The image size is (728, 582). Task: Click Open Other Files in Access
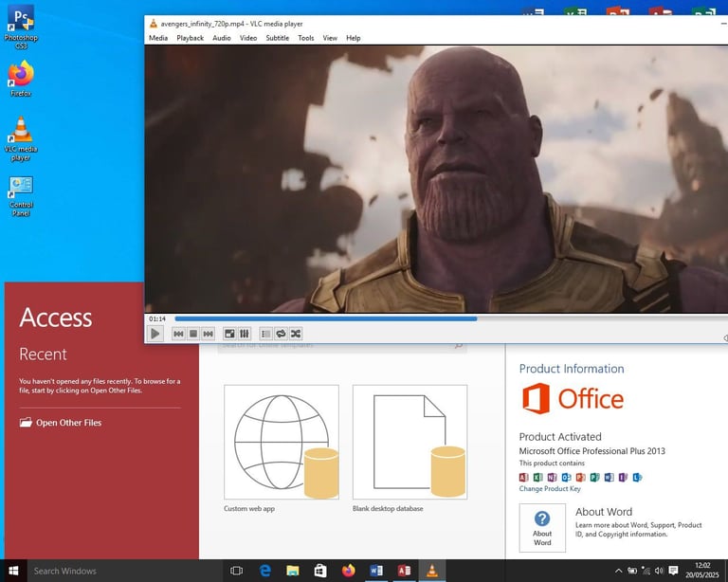[61, 423]
